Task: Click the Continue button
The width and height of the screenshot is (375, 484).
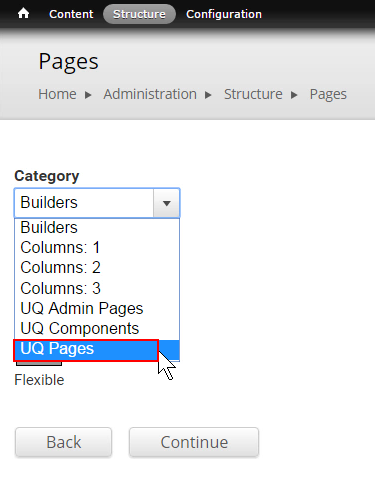Action: click(194, 442)
